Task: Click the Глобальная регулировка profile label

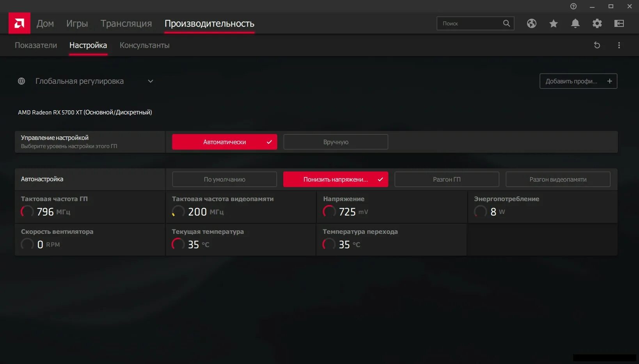Action: pos(80,81)
